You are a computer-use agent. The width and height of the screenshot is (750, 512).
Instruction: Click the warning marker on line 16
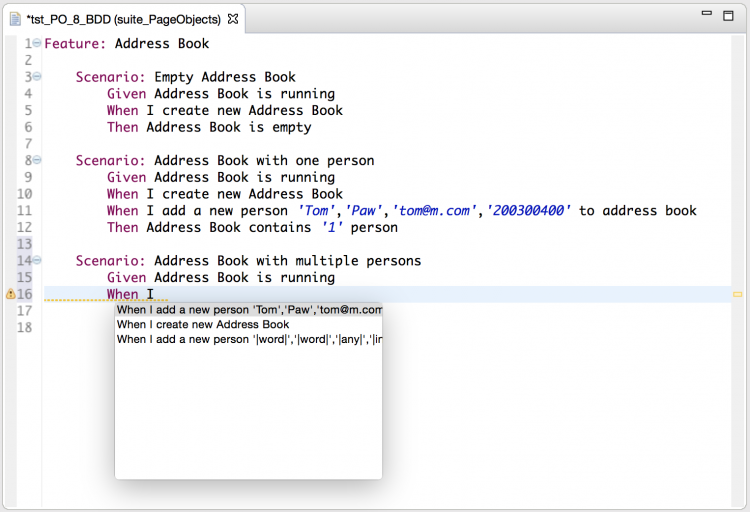(x=10, y=294)
